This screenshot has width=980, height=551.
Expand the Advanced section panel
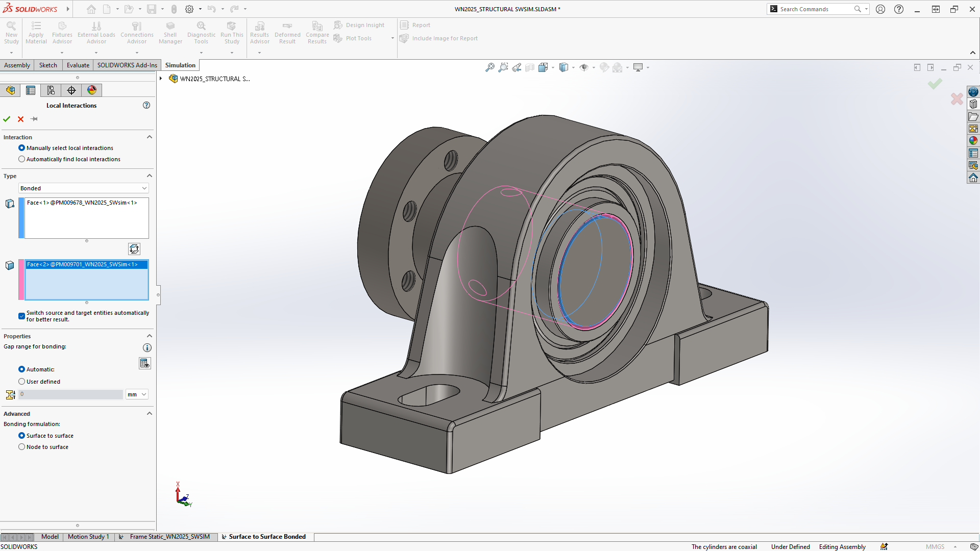click(149, 412)
